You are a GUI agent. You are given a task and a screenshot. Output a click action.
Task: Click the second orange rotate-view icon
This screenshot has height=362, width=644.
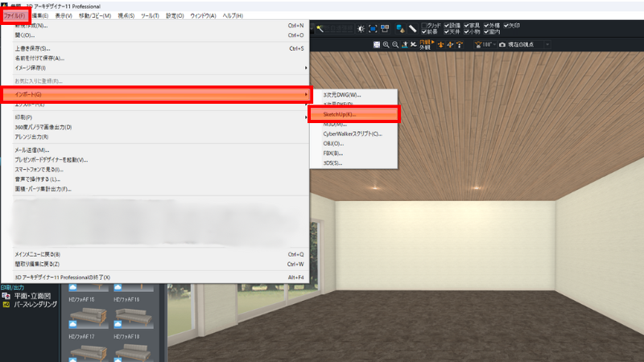(x=450, y=45)
